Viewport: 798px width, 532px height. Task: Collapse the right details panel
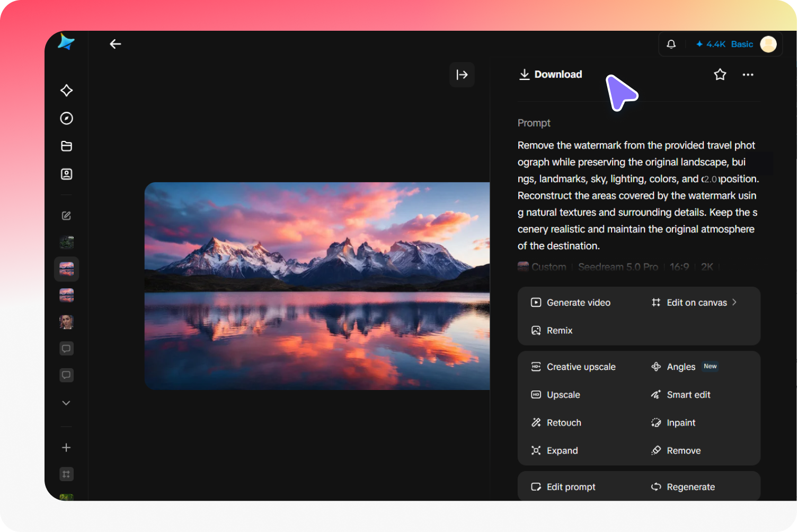click(x=462, y=75)
